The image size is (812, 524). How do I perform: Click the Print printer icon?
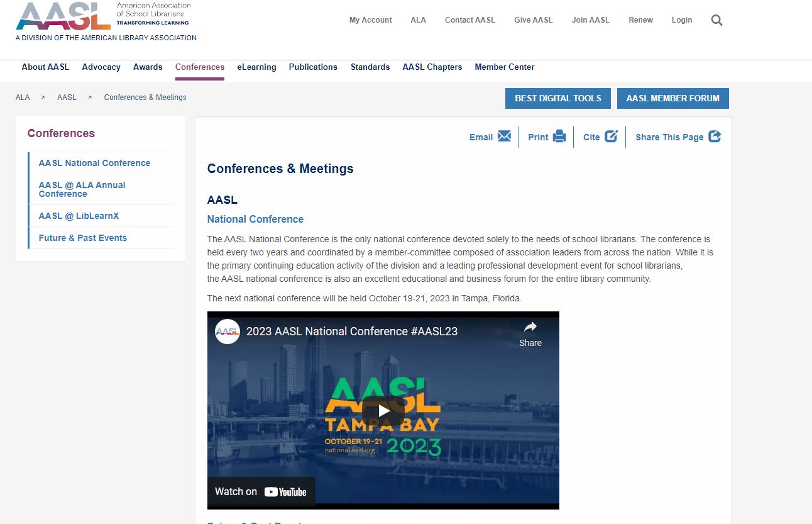pyautogui.click(x=559, y=137)
